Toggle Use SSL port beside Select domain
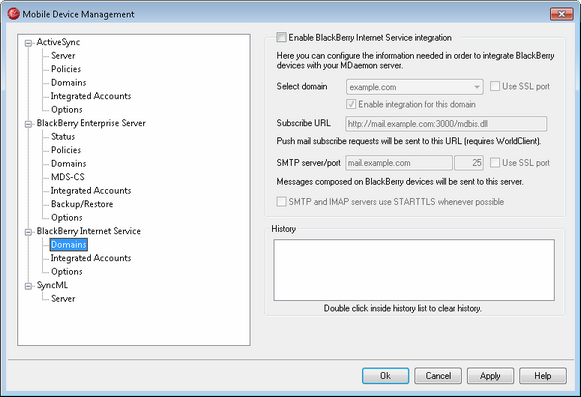581x397 pixels. click(x=495, y=86)
